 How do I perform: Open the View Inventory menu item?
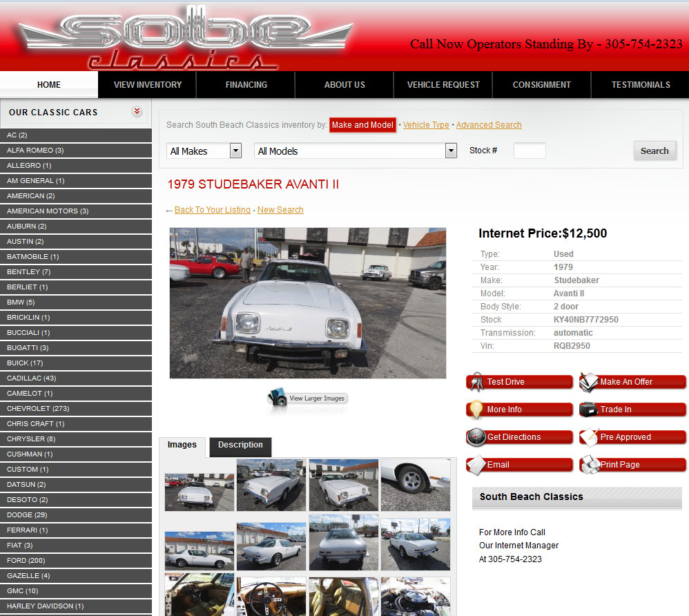[147, 85]
